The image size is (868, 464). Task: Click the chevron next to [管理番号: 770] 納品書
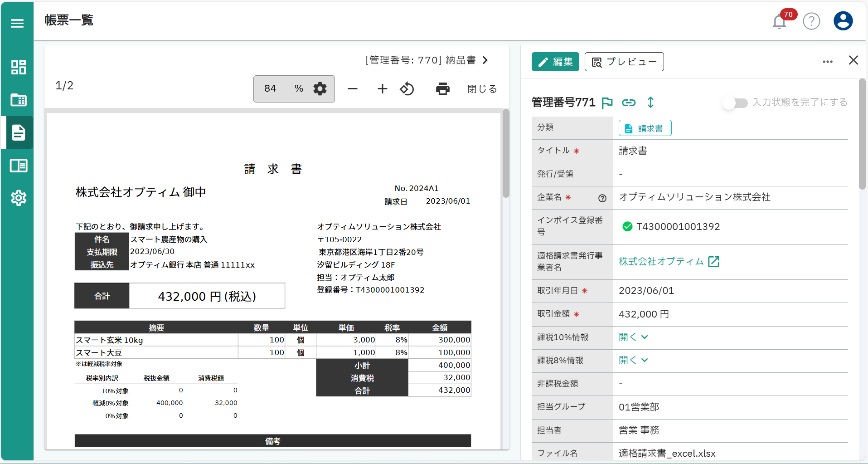pyautogui.click(x=485, y=60)
